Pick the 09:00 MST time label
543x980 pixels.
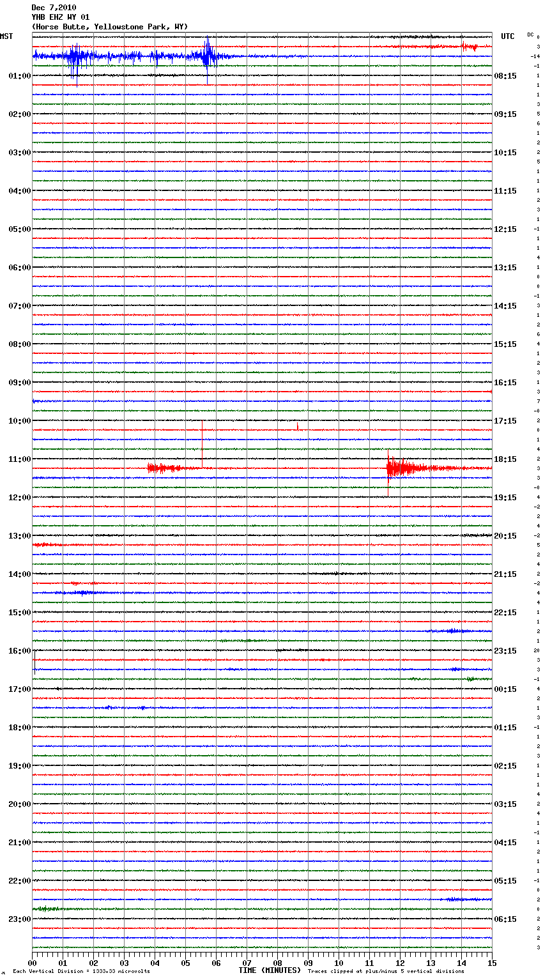click(20, 383)
